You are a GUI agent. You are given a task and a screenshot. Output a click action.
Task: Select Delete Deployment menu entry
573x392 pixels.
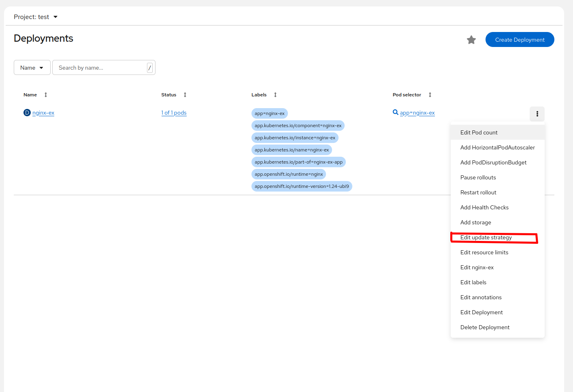485,327
